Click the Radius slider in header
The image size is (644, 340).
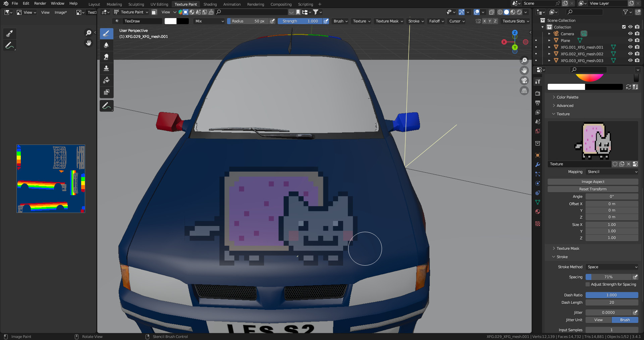click(248, 21)
